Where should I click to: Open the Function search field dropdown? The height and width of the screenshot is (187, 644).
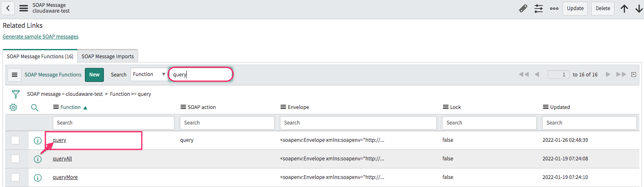click(x=149, y=74)
